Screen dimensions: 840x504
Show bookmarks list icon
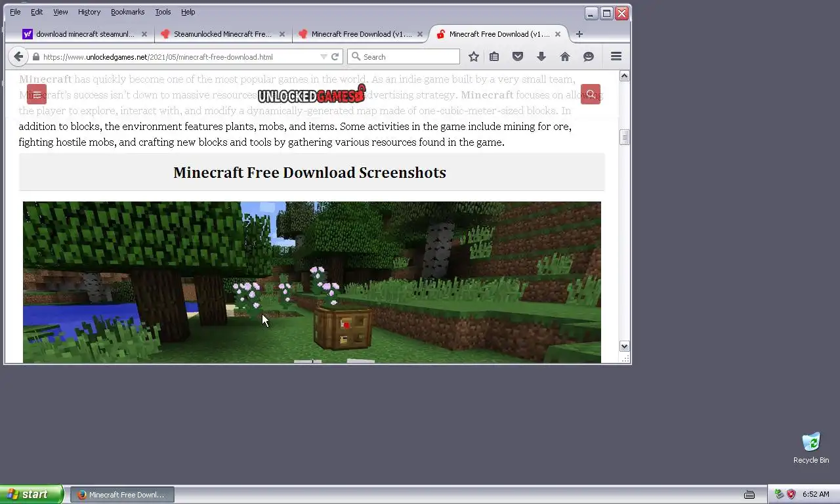(x=494, y=57)
